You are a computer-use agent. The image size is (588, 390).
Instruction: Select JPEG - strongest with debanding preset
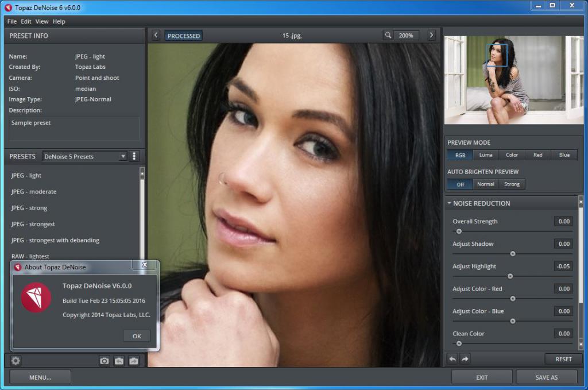coord(55,240)
